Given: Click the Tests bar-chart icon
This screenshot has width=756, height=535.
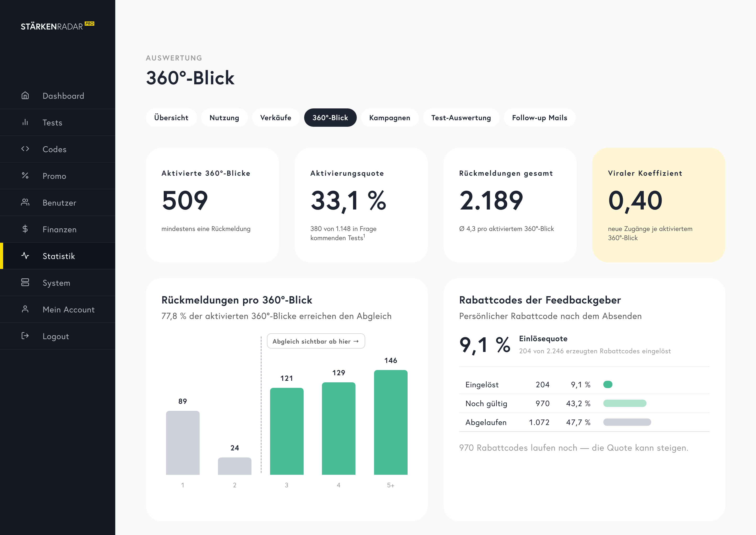Looking at the screenshot, I should click(25, 122).
